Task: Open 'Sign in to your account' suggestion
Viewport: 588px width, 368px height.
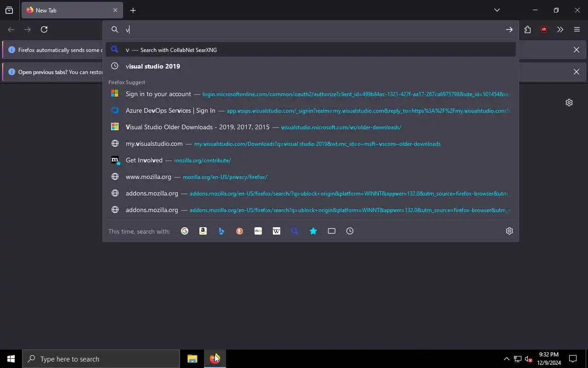Action: tap(311, 94)
